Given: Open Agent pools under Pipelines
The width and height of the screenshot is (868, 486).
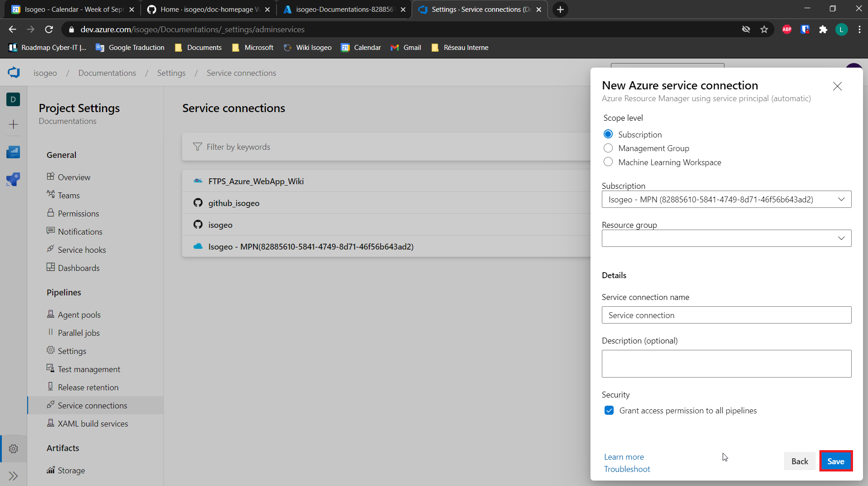Looking at the screenshot, I should [x=79, y=314].
